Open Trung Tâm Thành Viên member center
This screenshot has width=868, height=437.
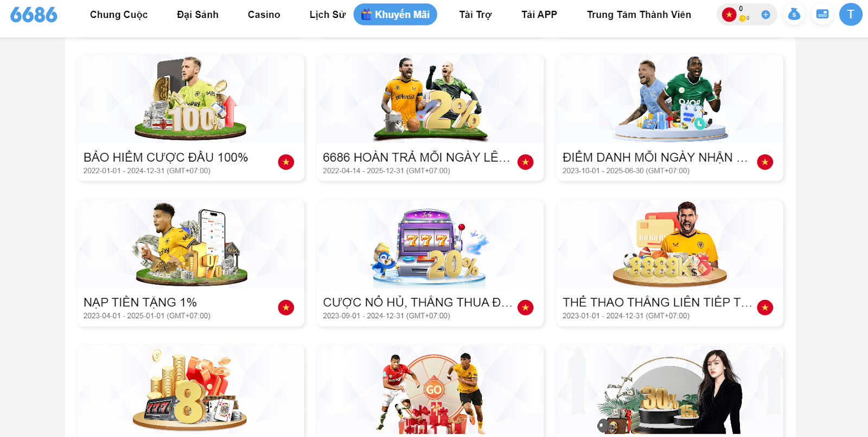(639, 15)
